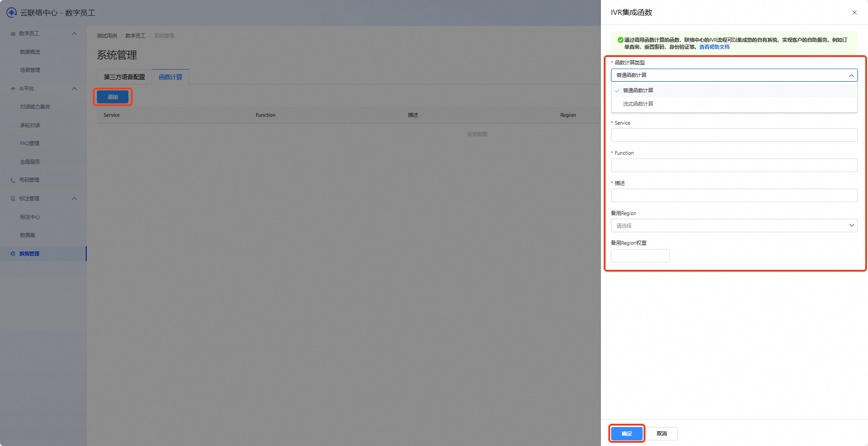Open 数据概览 in sidebar
Viewport: 868px width, 446px height.
point(30,52)
